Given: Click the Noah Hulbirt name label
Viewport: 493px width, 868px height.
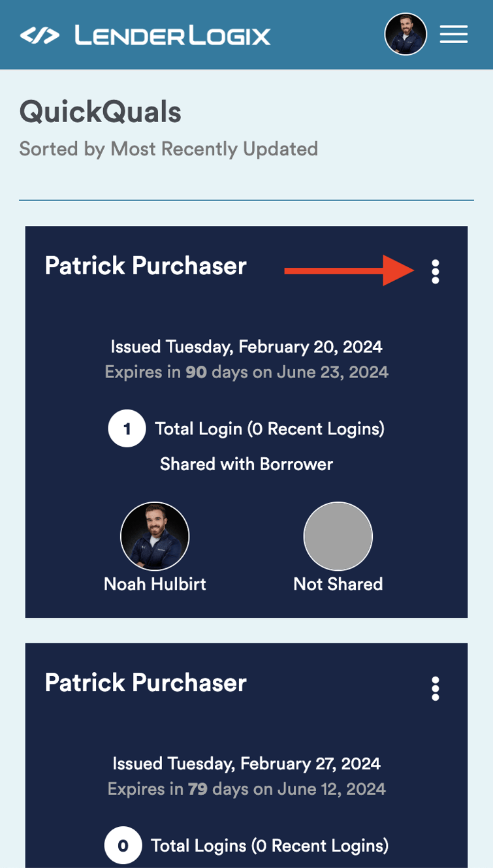Looking at the screenshot, I should click(155, 584).
